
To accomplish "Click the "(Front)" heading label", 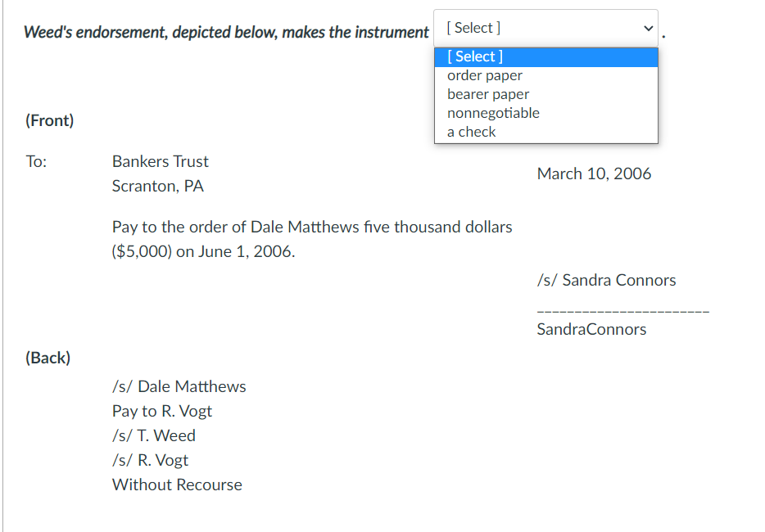I will 50,120.
